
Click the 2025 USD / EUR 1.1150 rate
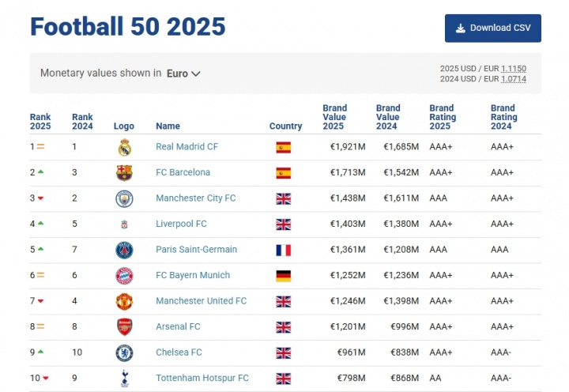click(514, 69)
